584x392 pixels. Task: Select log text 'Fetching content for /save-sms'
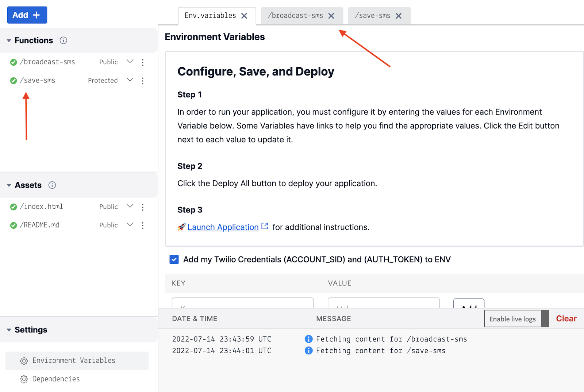point(381,351)
